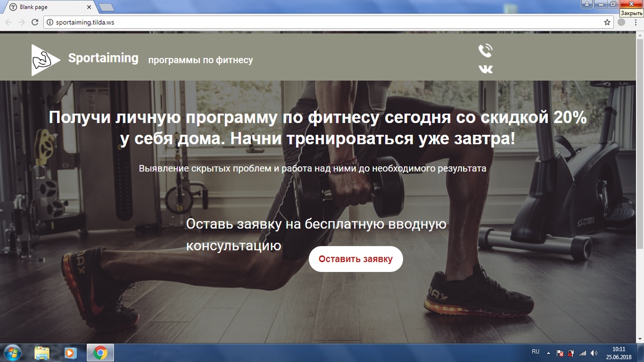Open the Windows Start menu

pos(12,353)
